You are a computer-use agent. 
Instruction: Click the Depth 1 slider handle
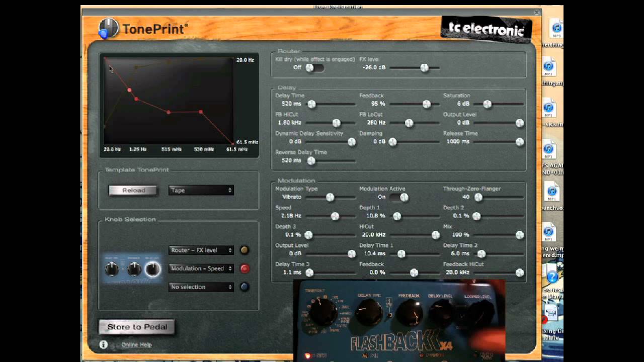(397, 216)
